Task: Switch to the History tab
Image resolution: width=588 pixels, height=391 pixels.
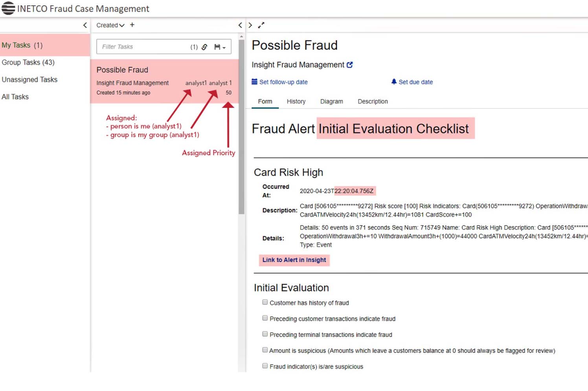Action: 296,101
